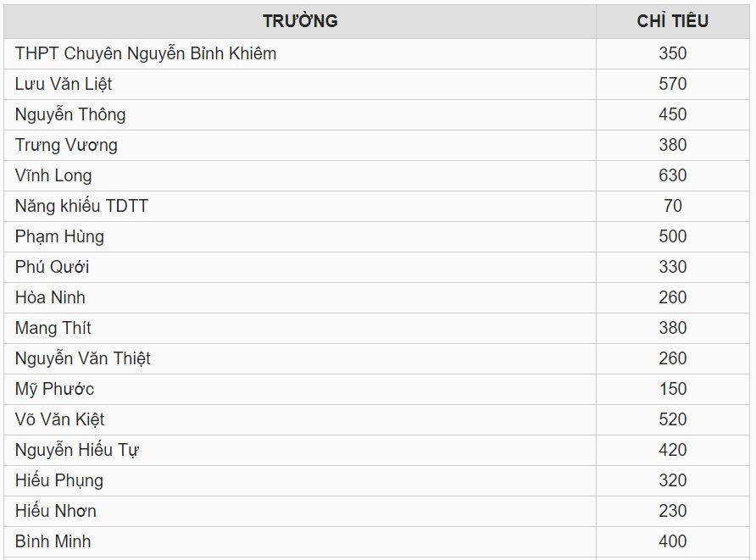Click the TRƯỜNG column header
The height and width of the screenshot is (560, 756).
tap(300, 21)
